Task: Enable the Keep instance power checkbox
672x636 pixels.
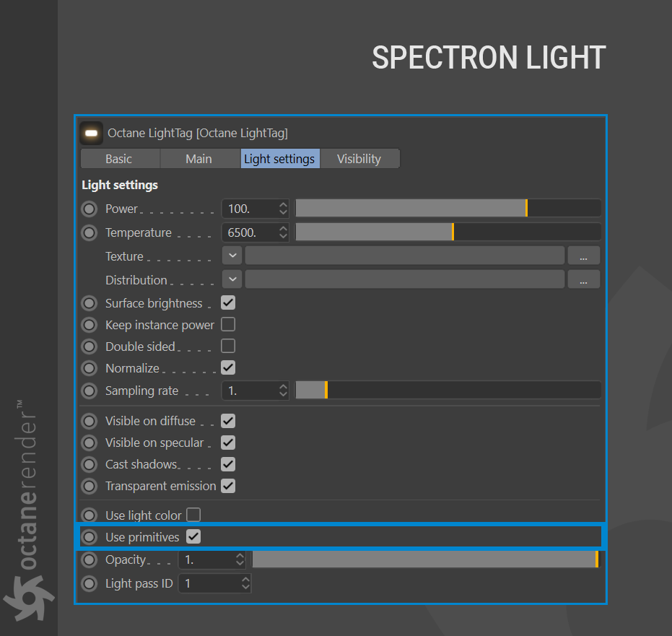Action: coord(228,324)
